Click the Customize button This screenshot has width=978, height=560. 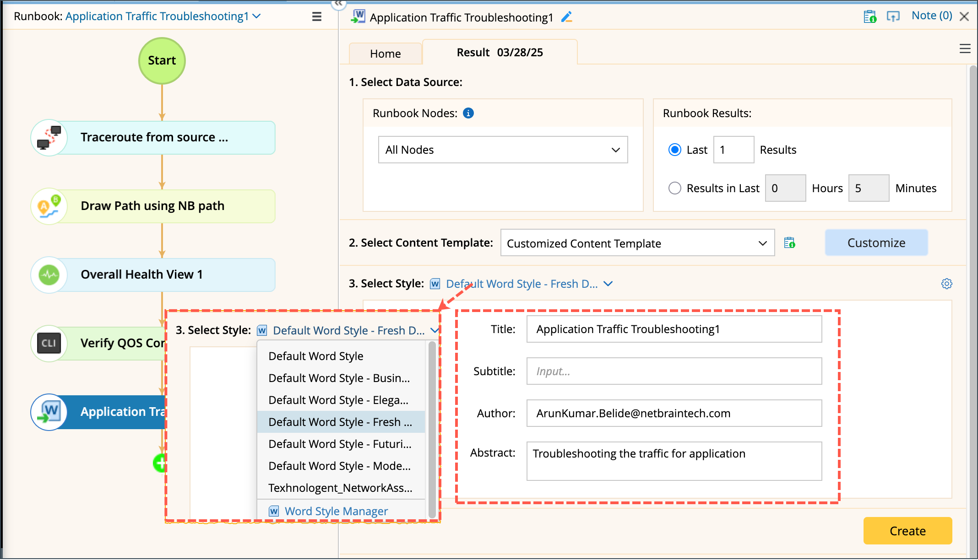[x=876, y=243]
